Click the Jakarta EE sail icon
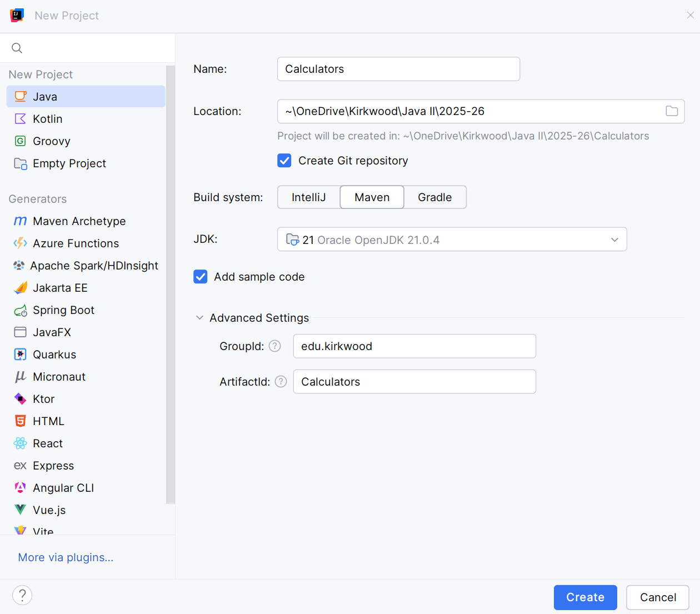This screenshot has height=614, width=700. tap(21, 287)
